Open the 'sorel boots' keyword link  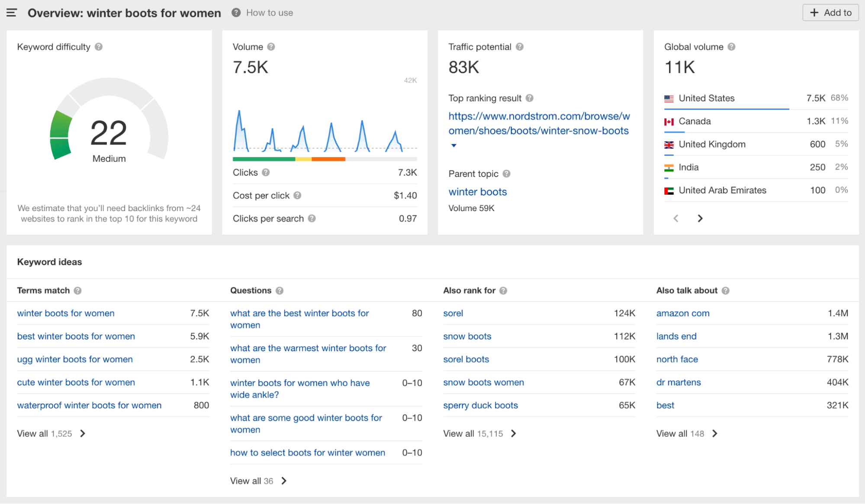tap(466, 359)
